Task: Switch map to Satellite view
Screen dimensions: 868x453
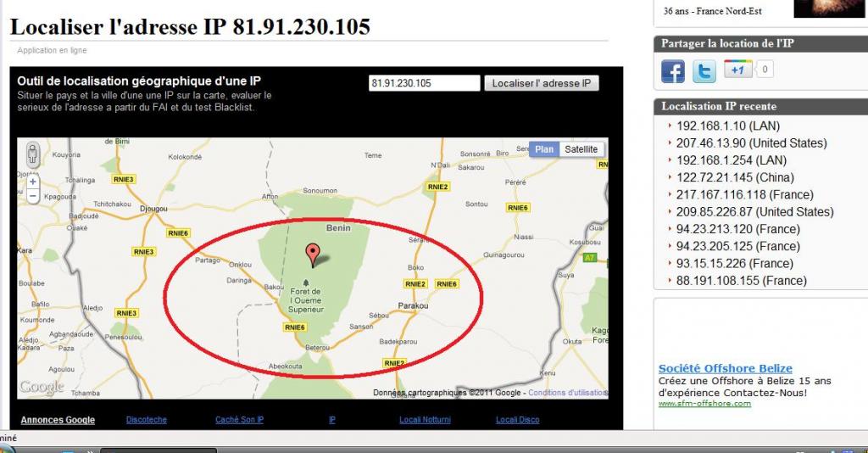Action: pos(581,149)
